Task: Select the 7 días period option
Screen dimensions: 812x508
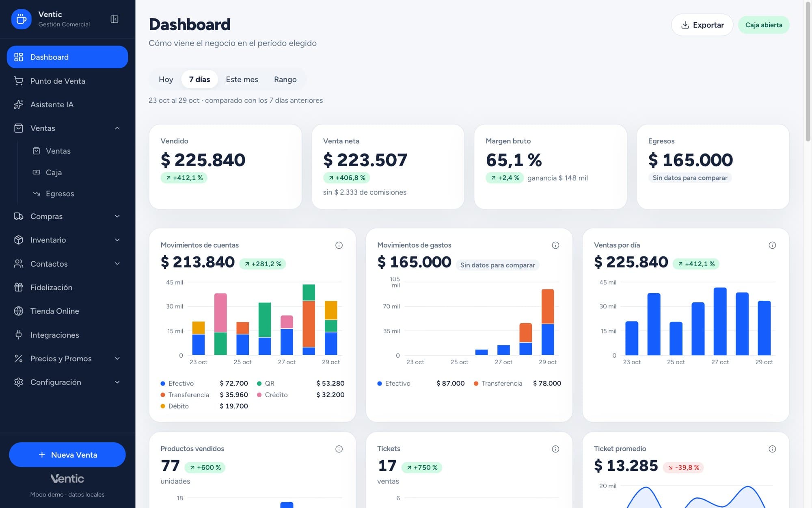Action: tap(199, 79)
